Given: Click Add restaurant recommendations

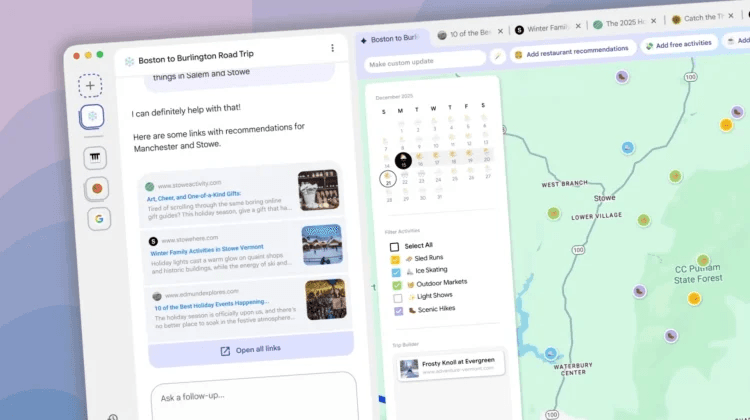Looking at the screenshot, I should 572,51.
